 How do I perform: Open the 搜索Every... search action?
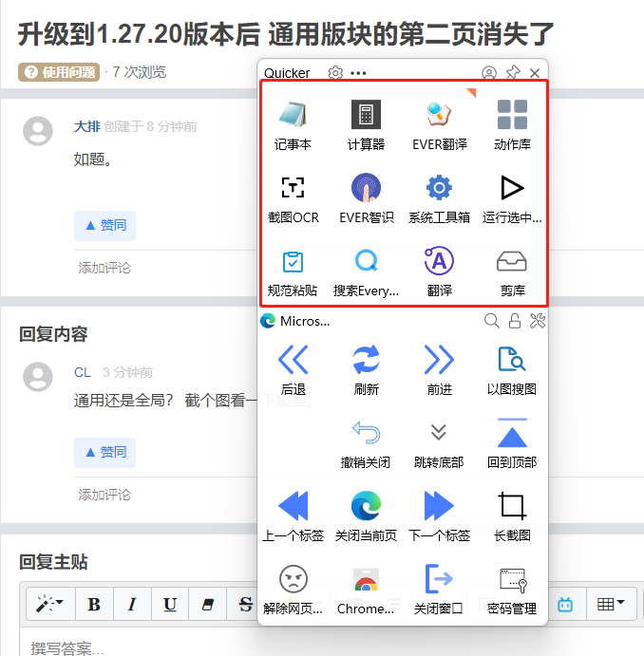click(366, 272)
